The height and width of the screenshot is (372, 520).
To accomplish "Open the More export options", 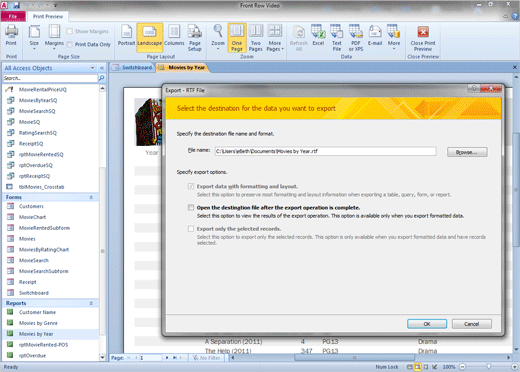I will point(394,37).
